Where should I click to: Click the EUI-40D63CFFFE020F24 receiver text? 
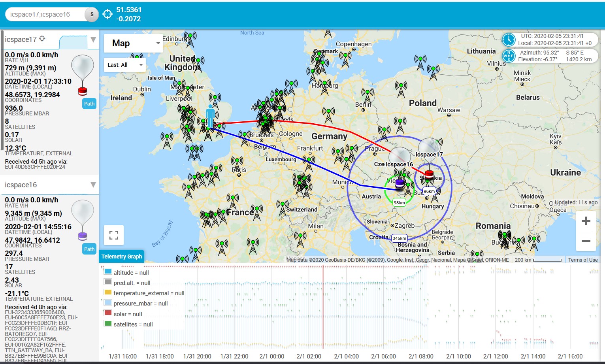click(x=35, y=167)
